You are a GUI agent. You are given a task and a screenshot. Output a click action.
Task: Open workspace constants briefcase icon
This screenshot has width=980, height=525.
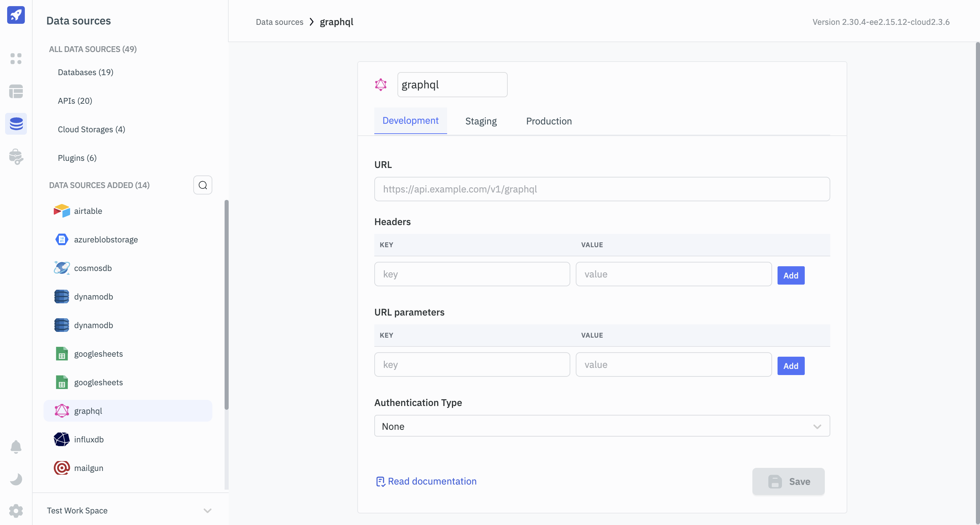click(x=16, y=156)
